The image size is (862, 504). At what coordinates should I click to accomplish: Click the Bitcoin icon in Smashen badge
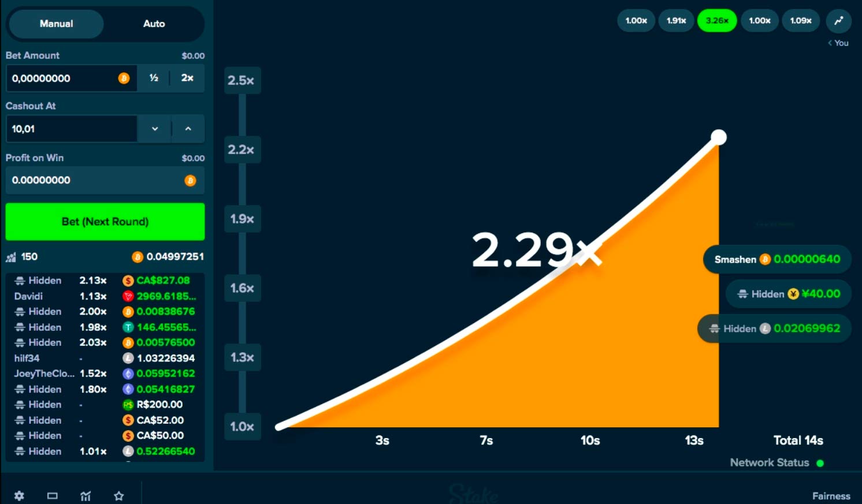(765, 259)
